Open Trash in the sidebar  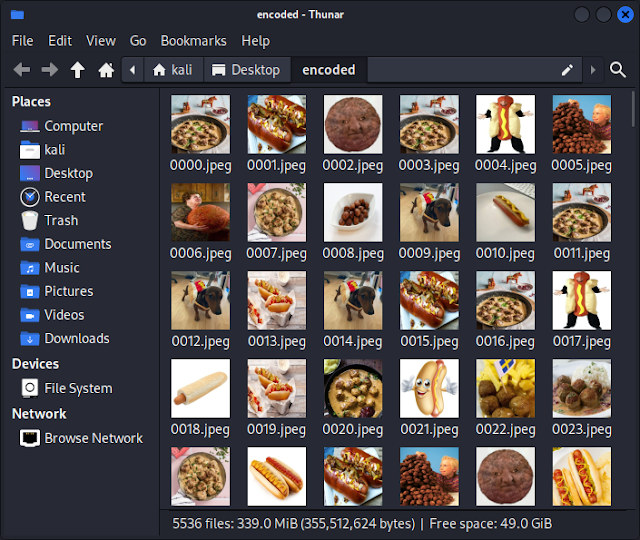click(x=60, y=220)
